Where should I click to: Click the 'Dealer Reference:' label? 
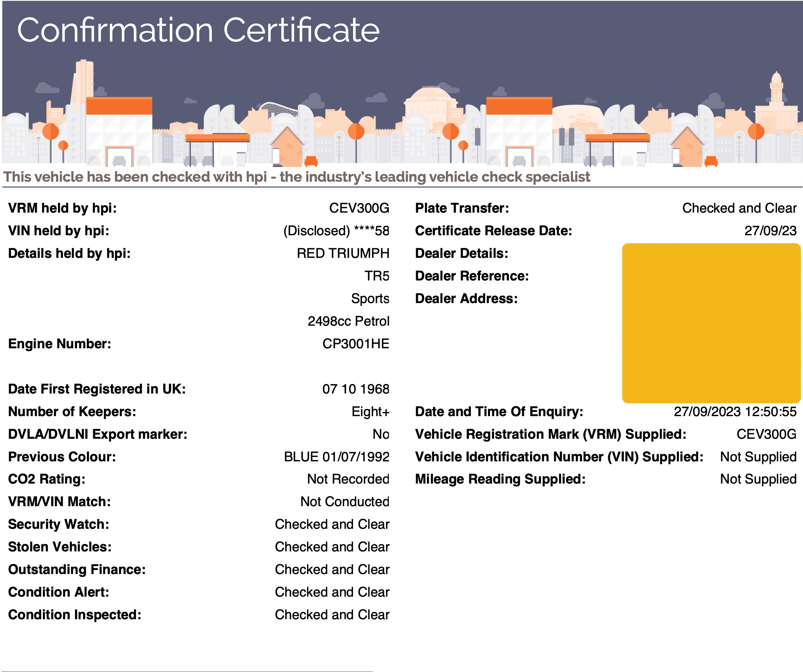coord(472,276)
